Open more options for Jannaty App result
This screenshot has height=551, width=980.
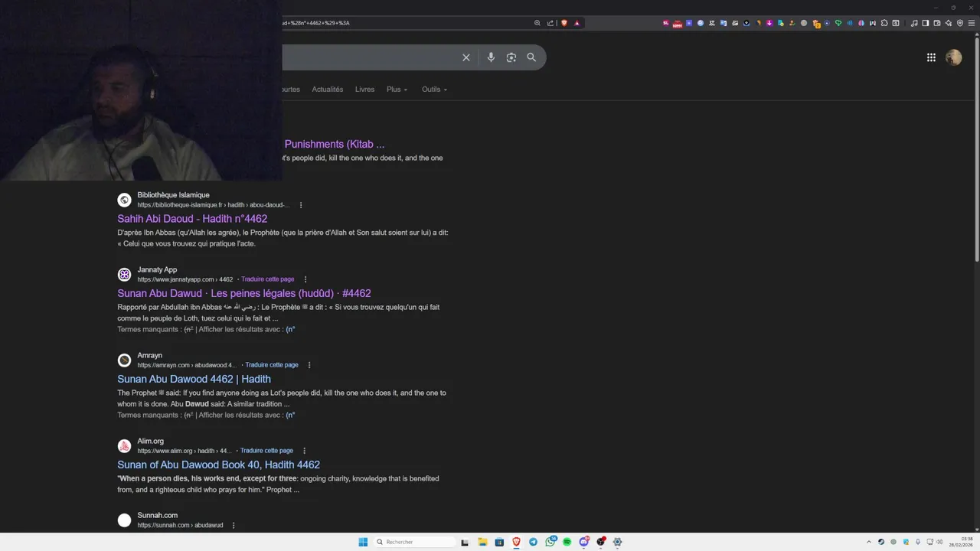305,279
